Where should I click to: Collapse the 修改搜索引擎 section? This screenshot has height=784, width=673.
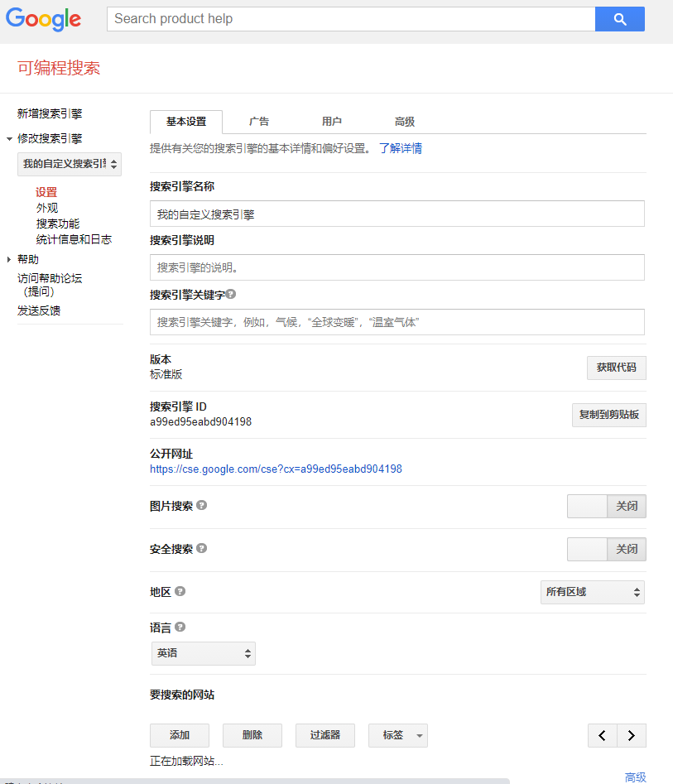(x=9, y=139)
